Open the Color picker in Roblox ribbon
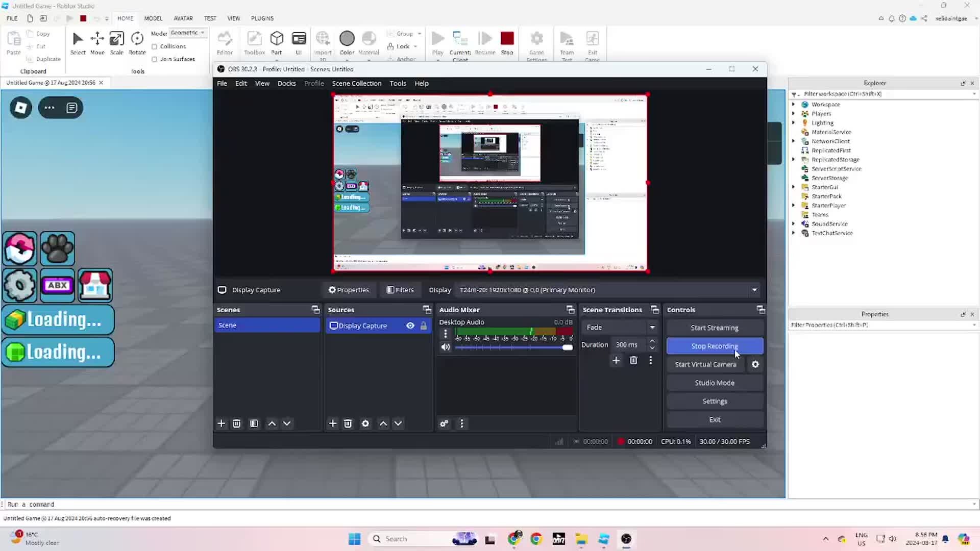The height and width of the screenshot is (551, 980). coord(347,41)
